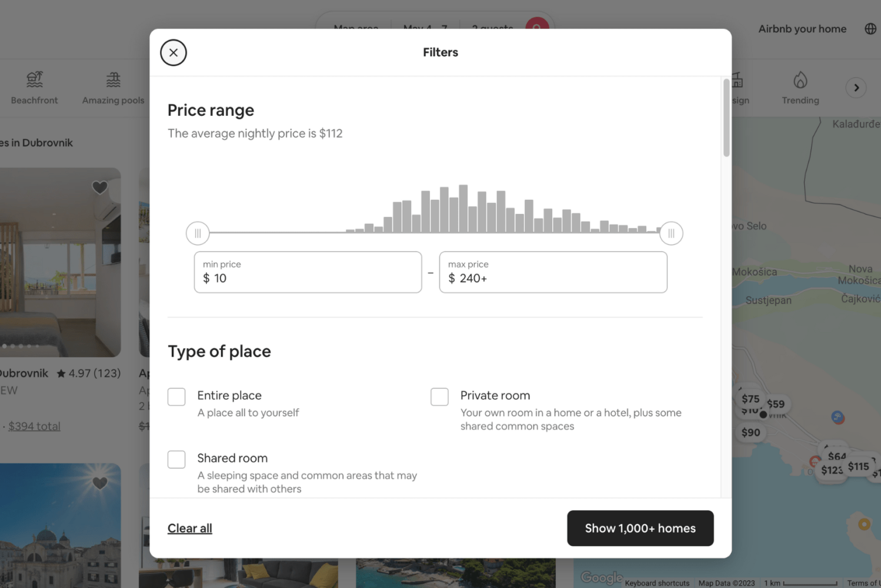Click the Google logo on the map

click(x=601, y=577)
